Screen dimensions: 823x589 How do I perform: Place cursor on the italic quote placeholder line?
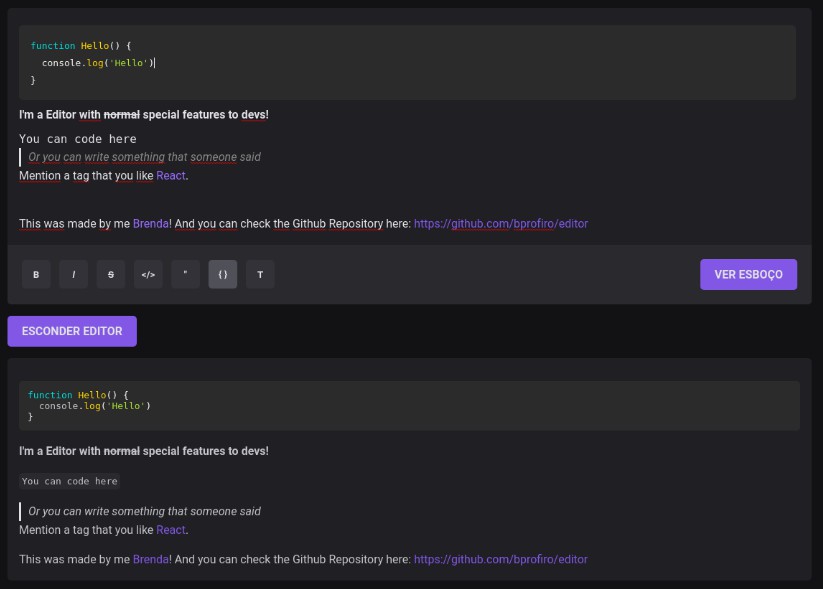click(x=143, y=157)
